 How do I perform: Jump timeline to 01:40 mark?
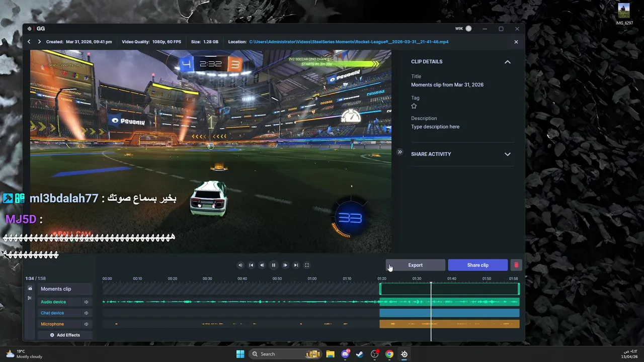(452, 279)
